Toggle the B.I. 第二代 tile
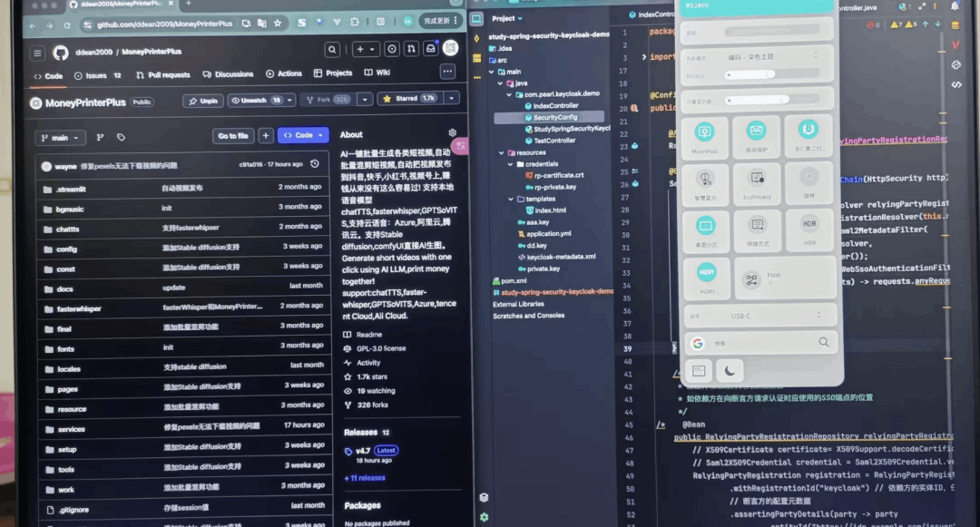Image resolution: width=980 pixels, height=527 pixels. (x=808, y=135)
